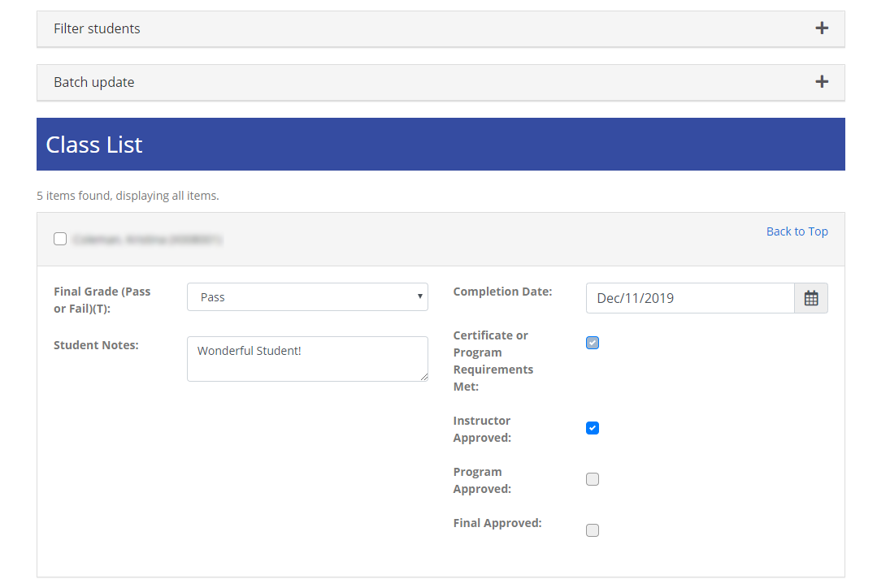Open the Final Grade Pass dropdown
This screenshot has height=588, width=877.
(307, 297)
